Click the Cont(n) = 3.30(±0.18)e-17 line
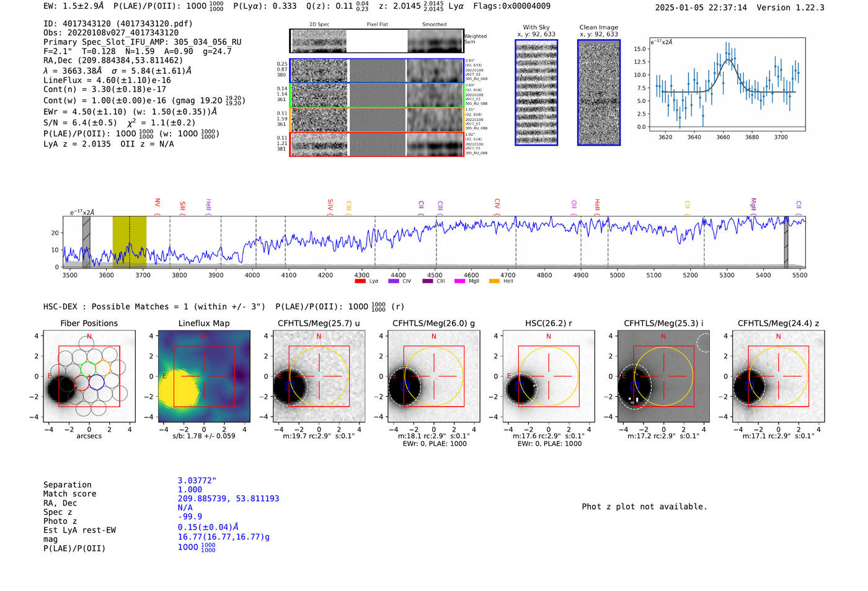 tap(105, 89)
